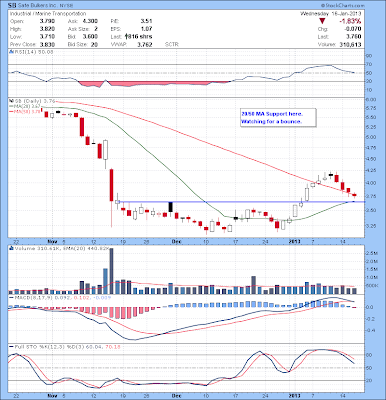Click the Volume value 310,613

pos(350,44)
